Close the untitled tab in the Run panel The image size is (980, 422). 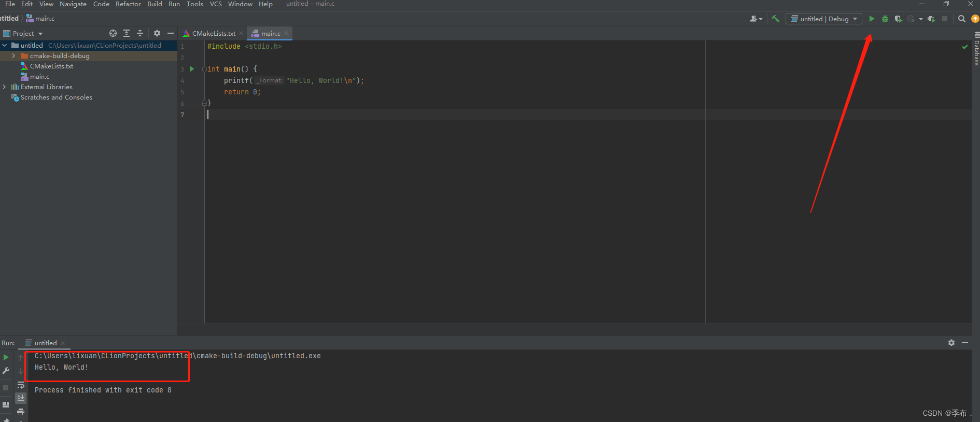(63, 343)
